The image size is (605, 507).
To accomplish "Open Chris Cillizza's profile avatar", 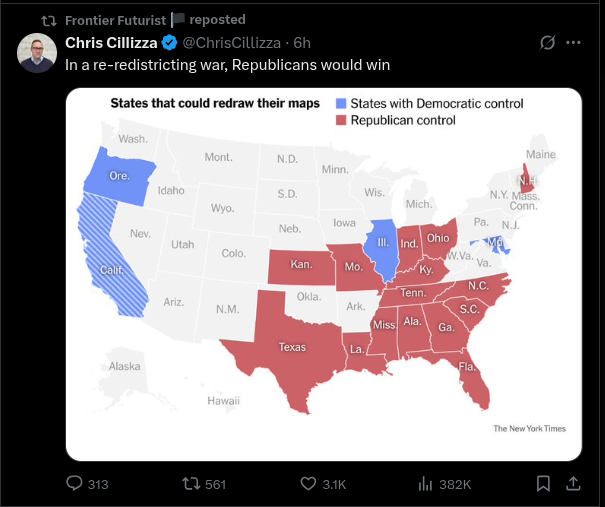I will tap(37, 53).
